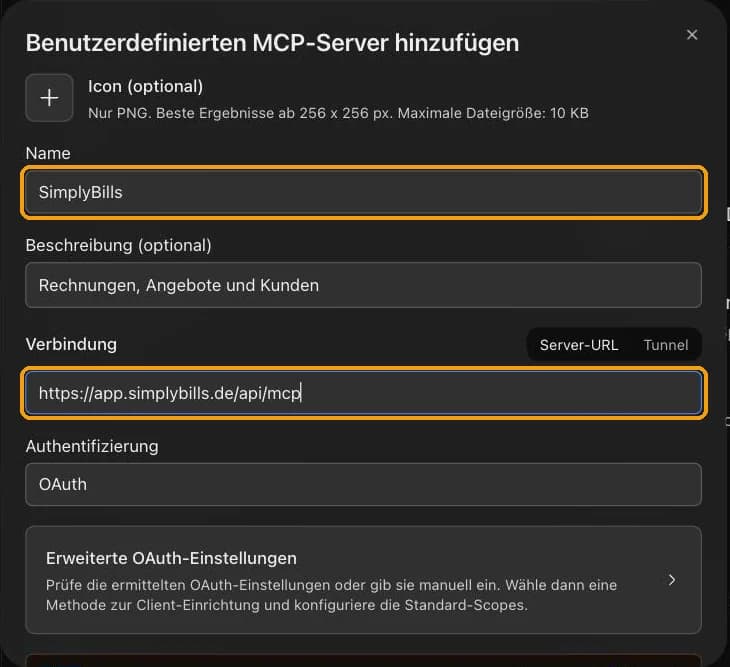Expand Erweiterte OAuth-Einstellungen section
The width and height of the screenshot is (730, 667).
(364, 580)
